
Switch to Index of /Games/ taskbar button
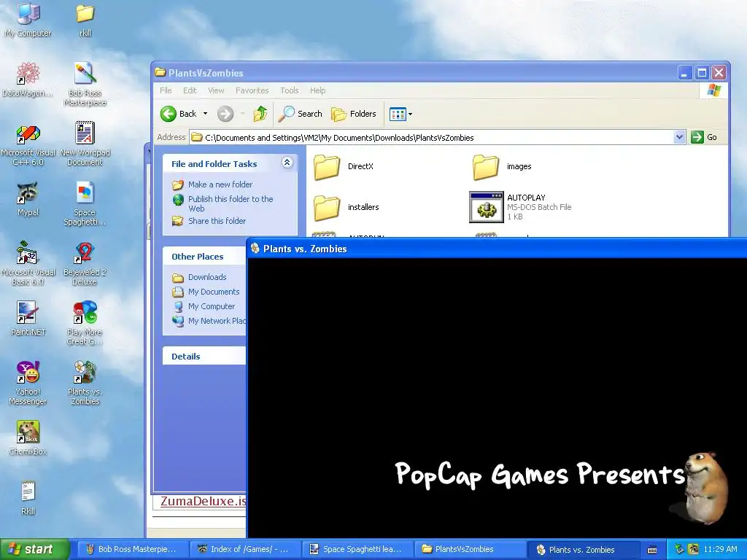[245, 550]
